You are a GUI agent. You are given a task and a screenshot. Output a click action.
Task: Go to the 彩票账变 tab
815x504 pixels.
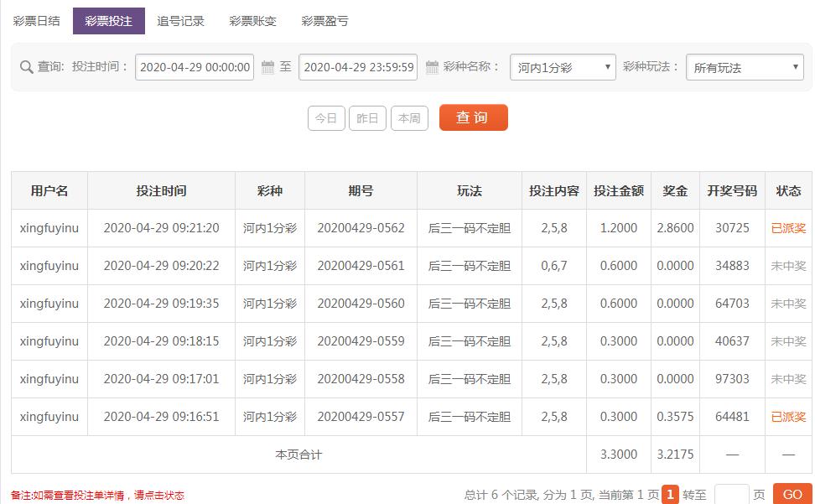coord(252,21)
